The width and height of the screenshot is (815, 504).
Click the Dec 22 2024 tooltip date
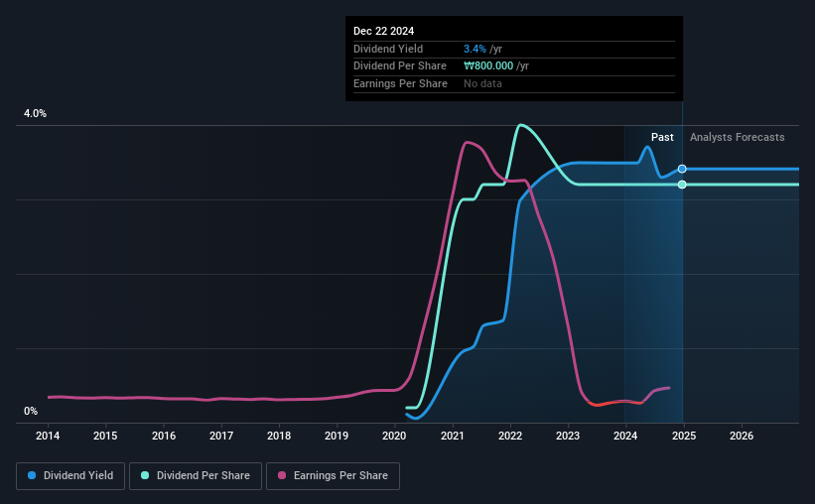(x=383, y=31)
